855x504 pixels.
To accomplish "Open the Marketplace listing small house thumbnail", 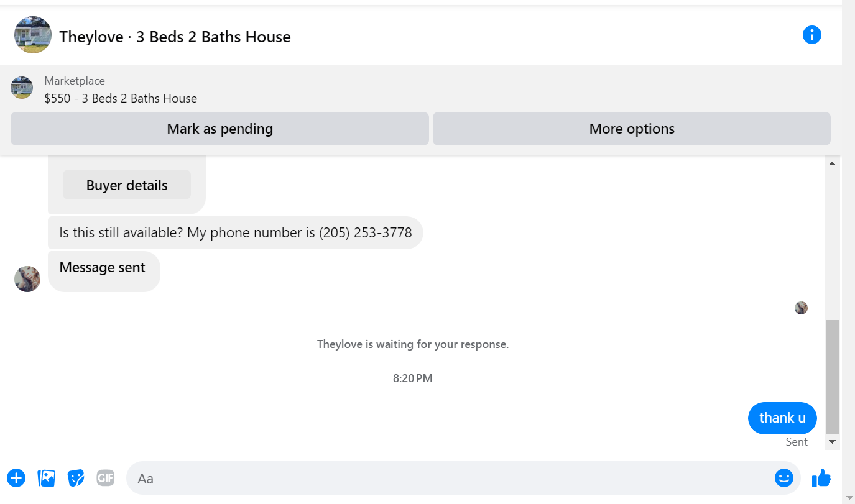I will pyautogui.click(x=22, y=88).
